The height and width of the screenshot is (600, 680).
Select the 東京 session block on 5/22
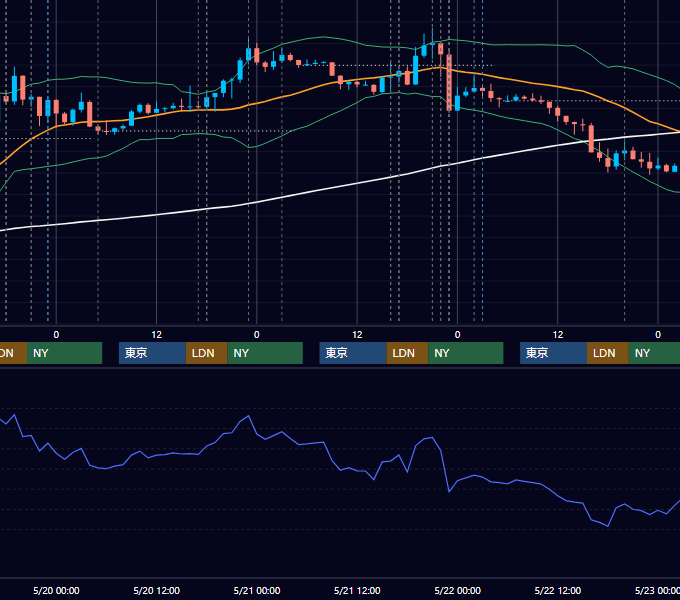coord(553,353)
